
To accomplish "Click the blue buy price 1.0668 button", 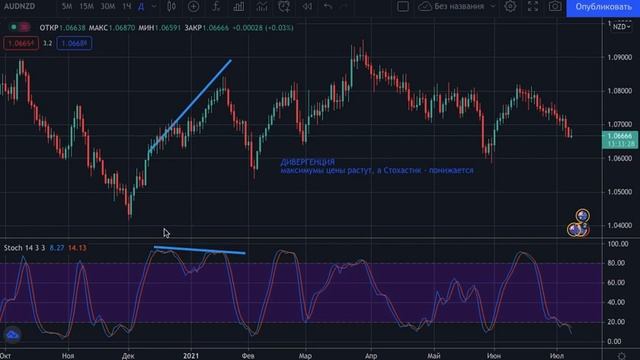I will [x=74, y=43].
